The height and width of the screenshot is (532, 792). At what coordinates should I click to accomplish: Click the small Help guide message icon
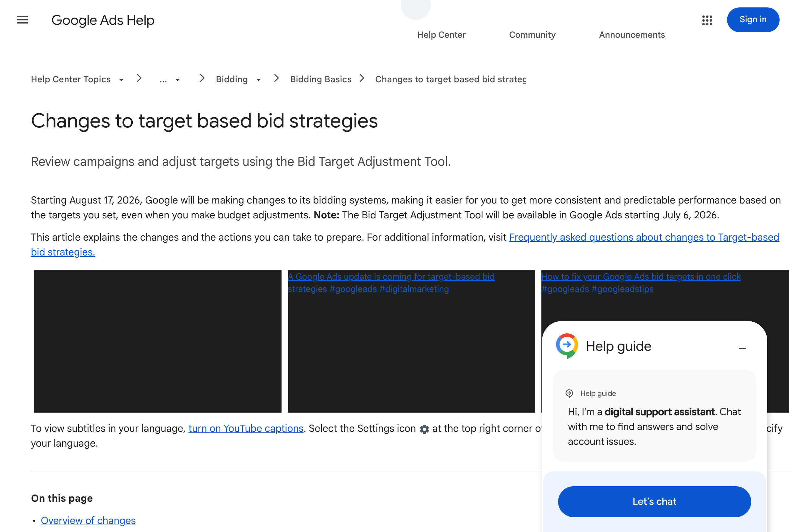coord(569,393)
